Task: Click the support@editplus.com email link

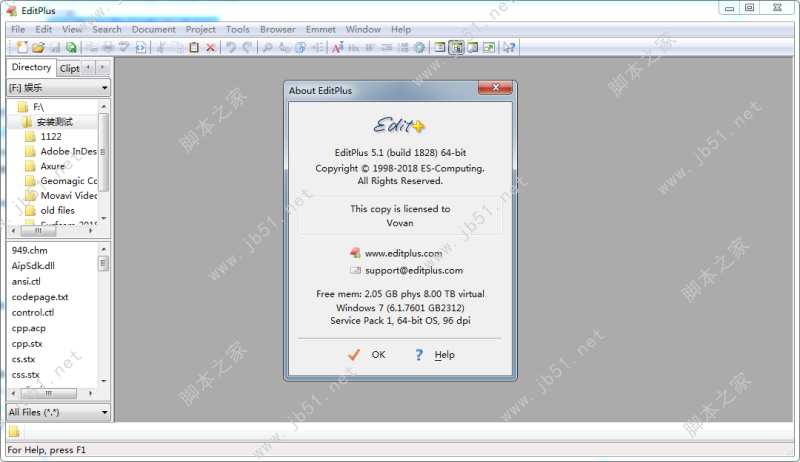Action: pos(414,270)
